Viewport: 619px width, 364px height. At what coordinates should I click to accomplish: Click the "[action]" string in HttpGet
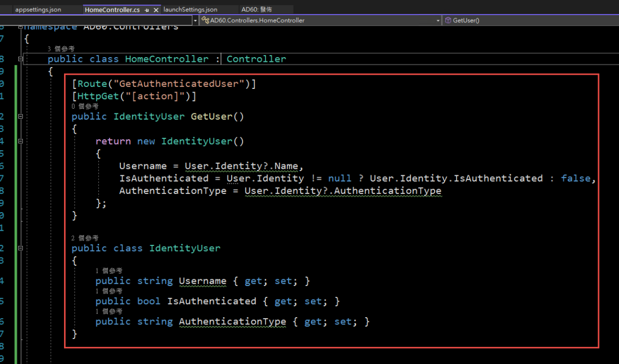coord(155,96)
